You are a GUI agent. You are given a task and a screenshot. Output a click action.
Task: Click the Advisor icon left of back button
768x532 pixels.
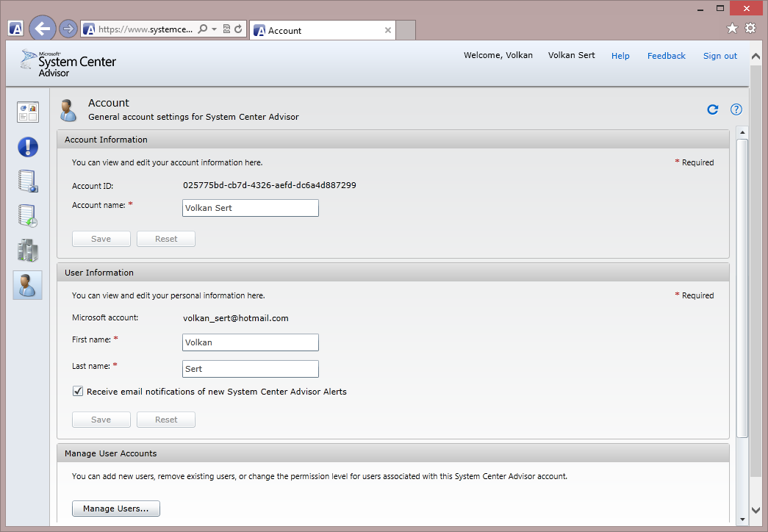click(x=15, y=29)
